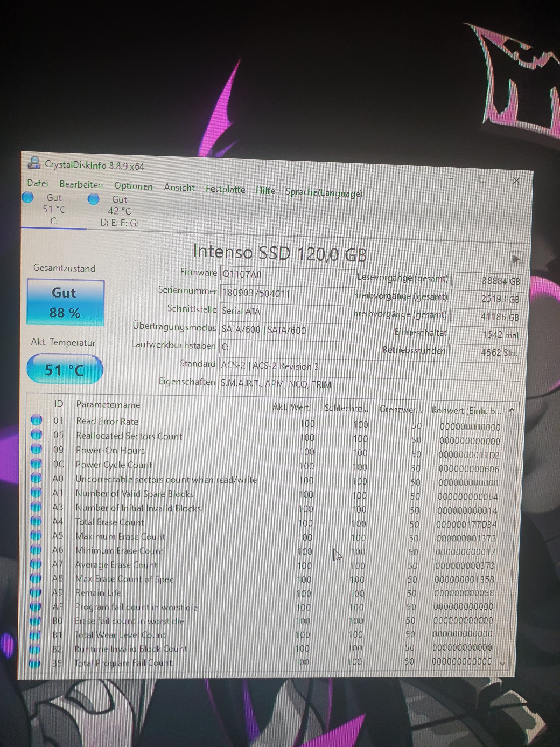
Task: Click the status icon for Remain Life
Action: 36,592
